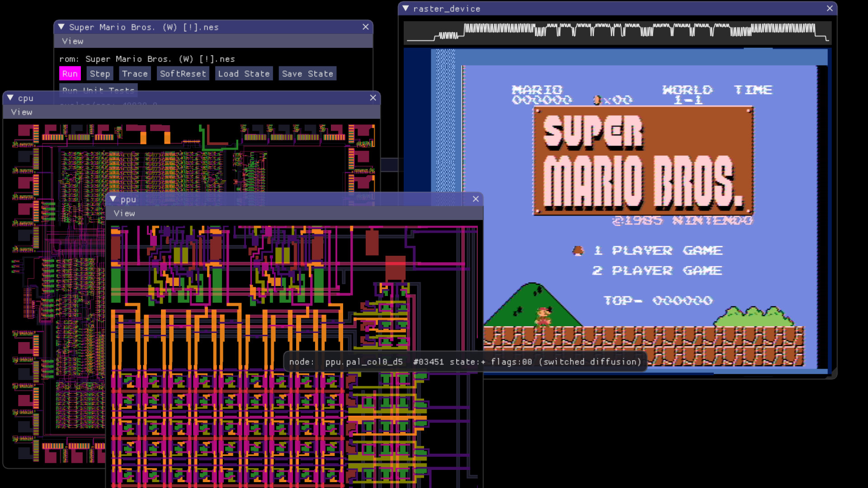Click the SoftReset button
This screenshot has width=868, height=488.
tap(183, 74)
